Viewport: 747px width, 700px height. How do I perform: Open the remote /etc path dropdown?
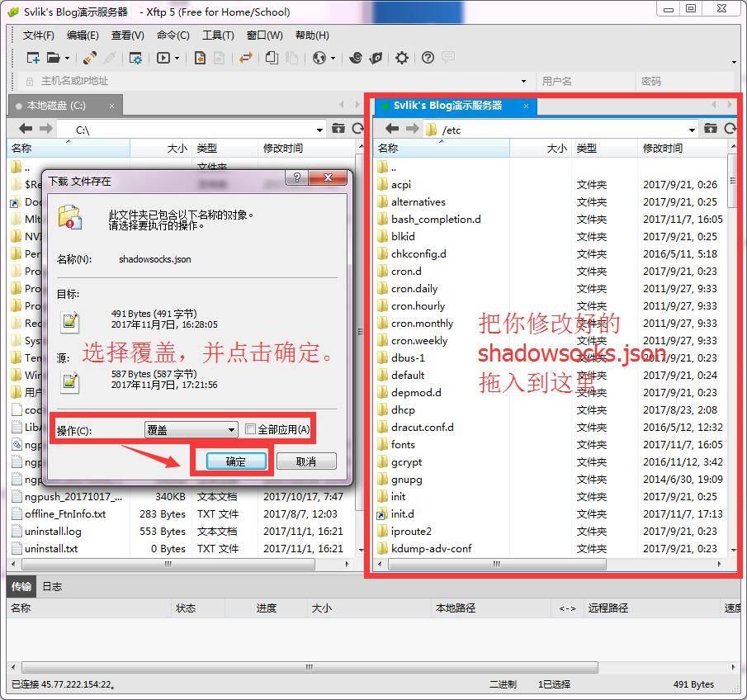click(x=692, y=130)
